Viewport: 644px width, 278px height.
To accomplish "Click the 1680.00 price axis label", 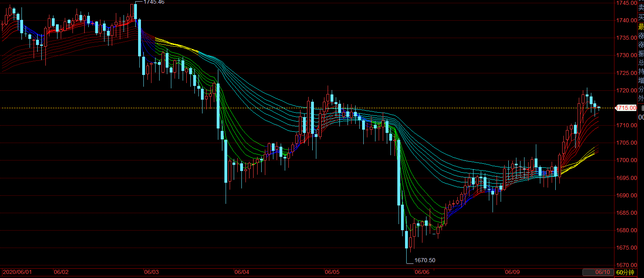I will (627, 230).
